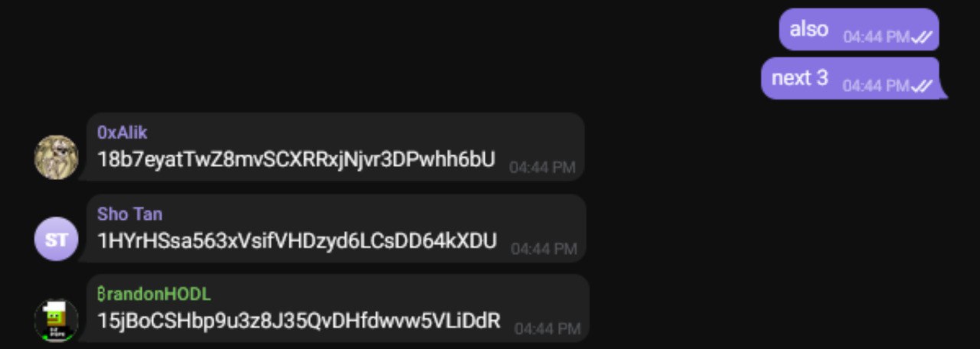Open BrandonHODL's profile avatar

pos(56,319)
